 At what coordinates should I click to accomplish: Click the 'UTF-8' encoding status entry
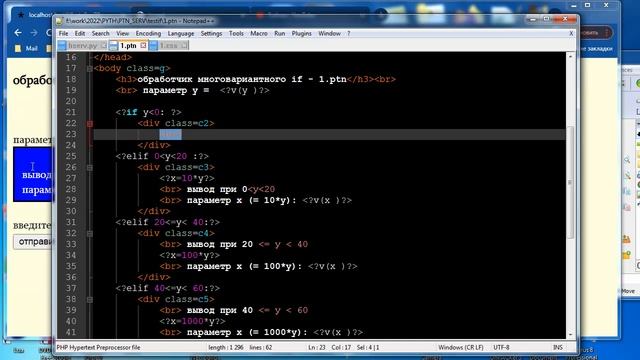(501, 348)
